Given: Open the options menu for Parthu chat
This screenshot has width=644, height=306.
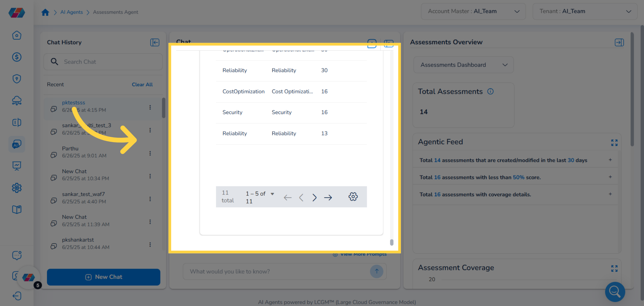Looking at the screenshot, I should [150, 153].
